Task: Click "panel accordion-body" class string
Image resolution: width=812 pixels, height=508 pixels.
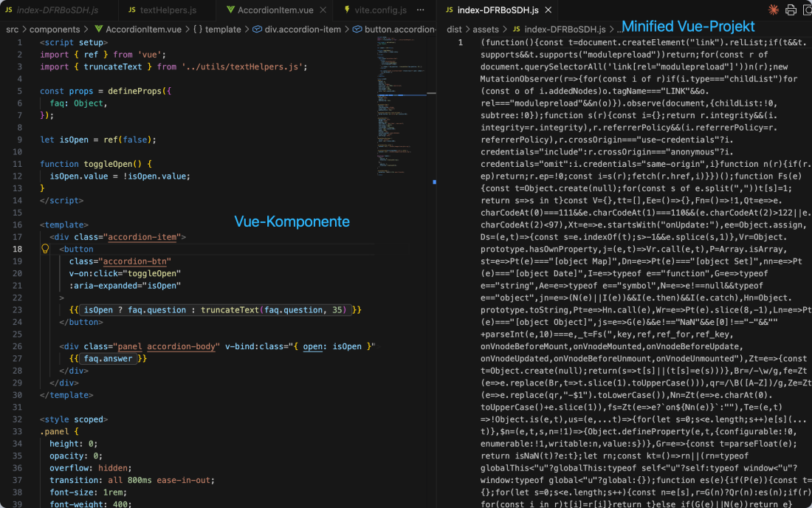Action: tap(166, 346)
